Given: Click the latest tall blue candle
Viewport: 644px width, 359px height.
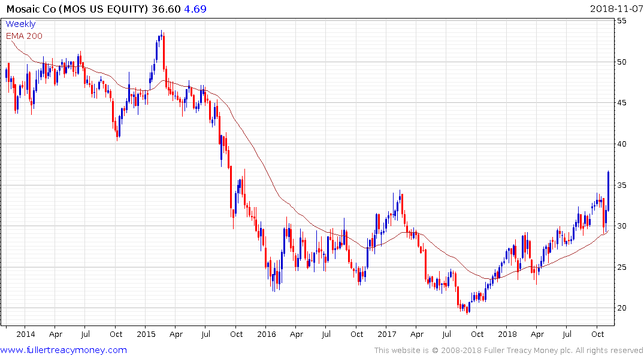Looking at the screenshot, I should tap(608, 191).
